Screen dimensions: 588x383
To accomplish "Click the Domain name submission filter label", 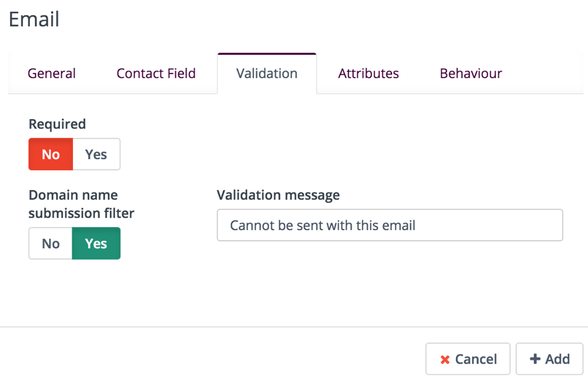I will point(82,204).
